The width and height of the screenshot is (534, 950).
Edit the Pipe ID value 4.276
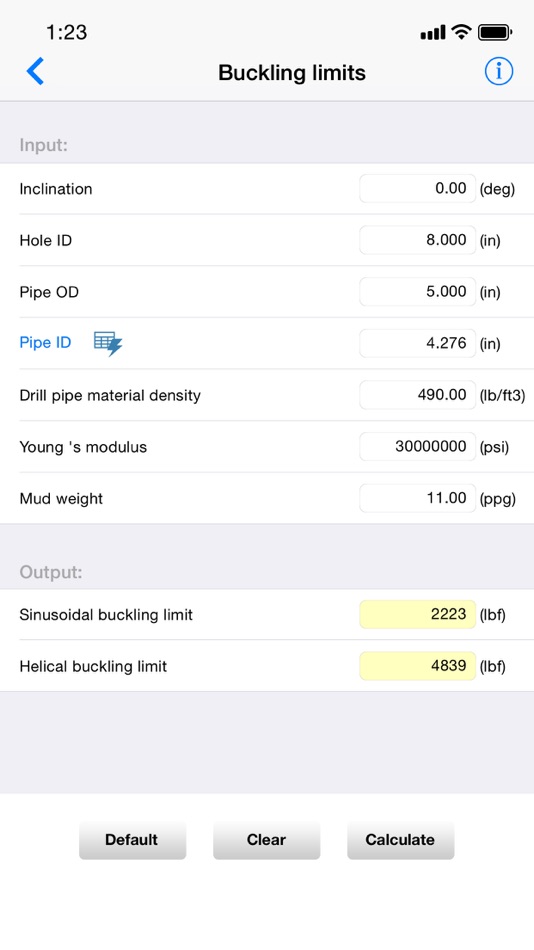tap(418, 343)
